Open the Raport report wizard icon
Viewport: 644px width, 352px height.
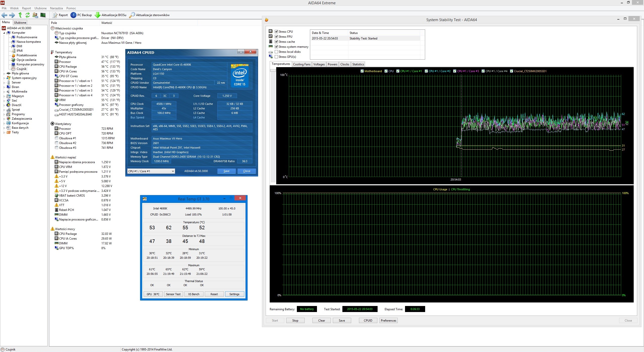[x=55, y=15]
